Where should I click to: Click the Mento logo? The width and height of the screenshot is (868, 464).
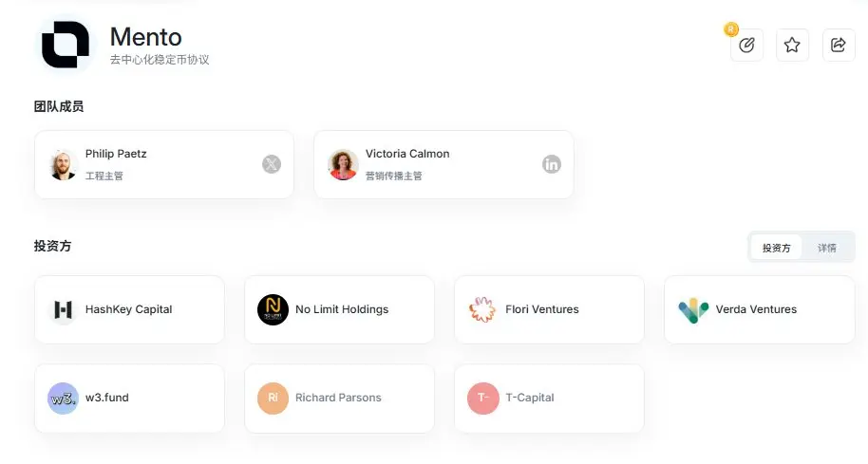tap(66, 45)
